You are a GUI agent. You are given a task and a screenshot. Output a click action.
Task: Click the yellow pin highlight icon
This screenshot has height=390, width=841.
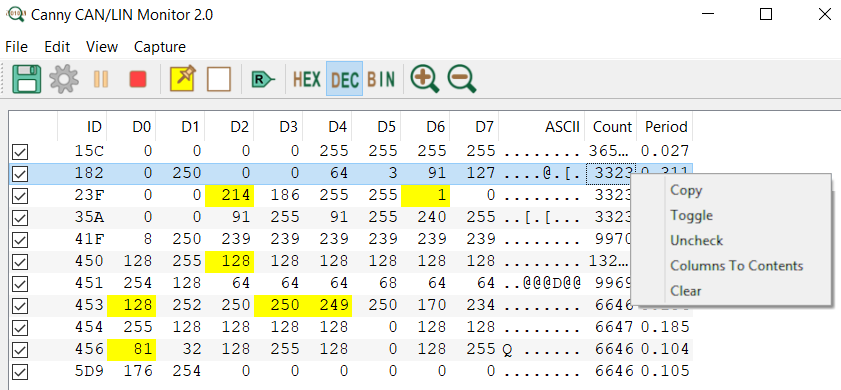click(183, 79)
